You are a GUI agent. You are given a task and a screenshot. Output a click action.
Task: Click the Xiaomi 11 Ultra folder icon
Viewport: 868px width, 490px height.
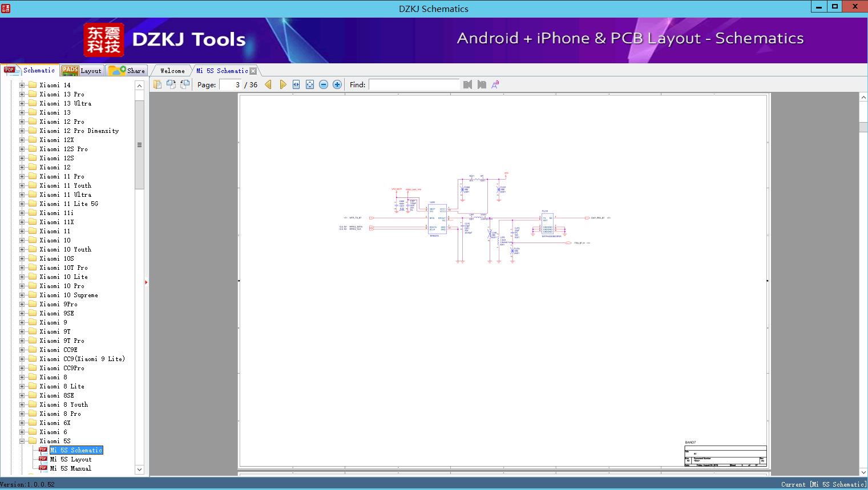pyautogui.click(x=33, y=195)
